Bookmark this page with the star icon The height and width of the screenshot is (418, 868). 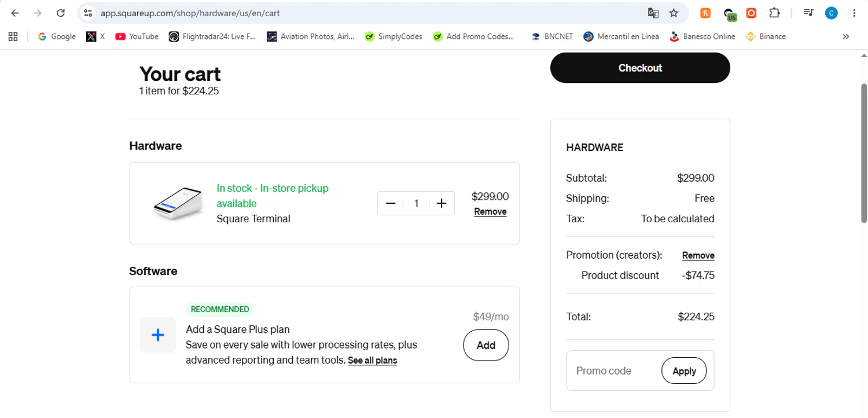pos(674,13)
